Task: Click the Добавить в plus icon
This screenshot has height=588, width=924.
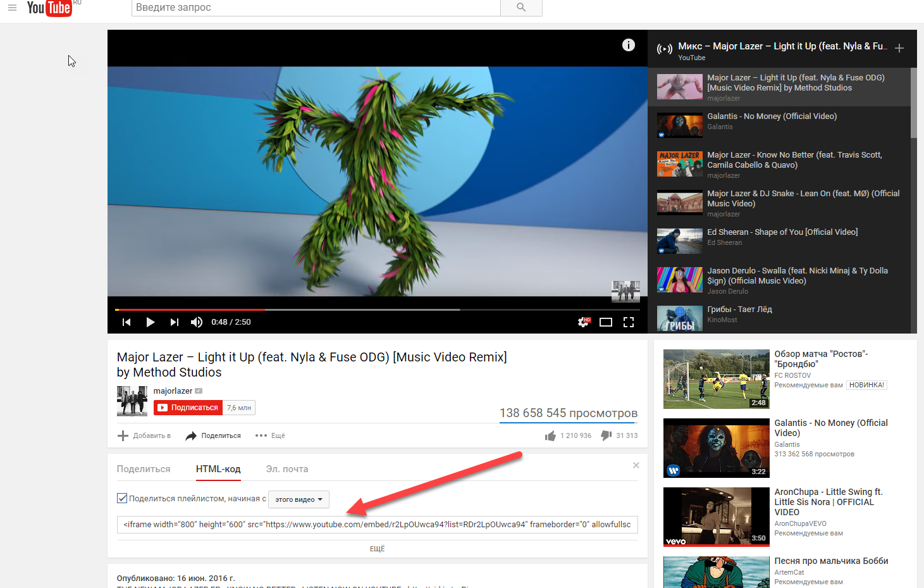Action: click(x=123, y=435)
